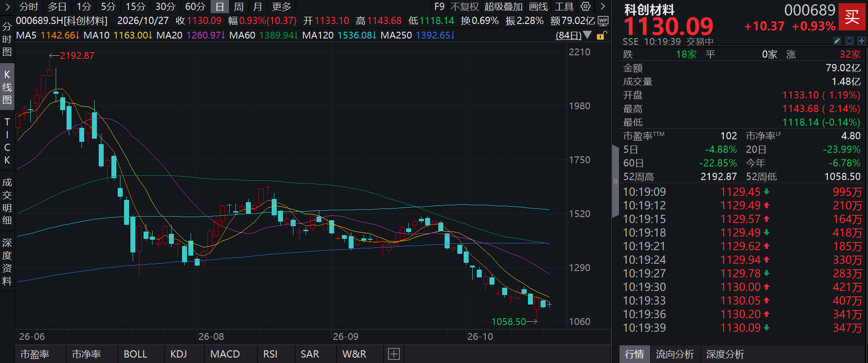Image resolution: width=868 pixels, height=363 pixels.
Task: Select the 30分 period
Action: [x=165, y=7]
